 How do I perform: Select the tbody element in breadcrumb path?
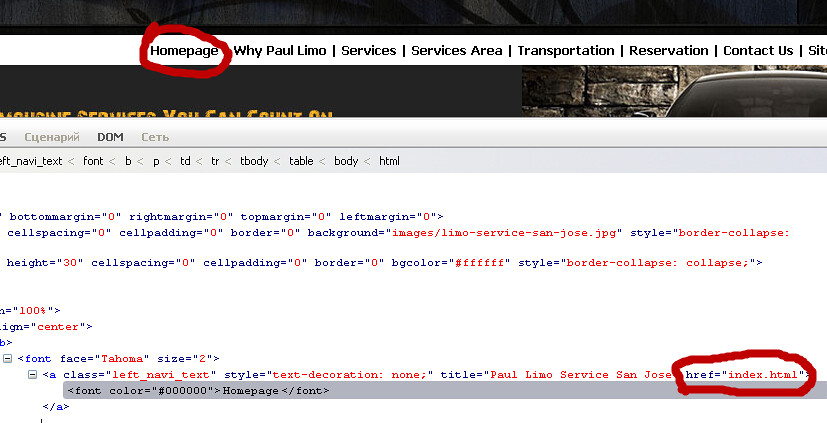(254, 161)
